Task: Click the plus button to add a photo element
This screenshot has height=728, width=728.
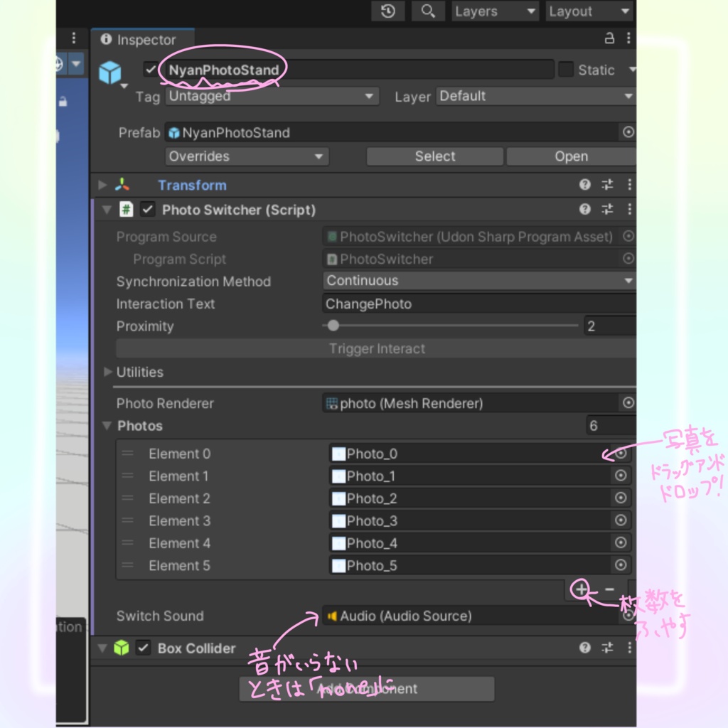Action: tap(582, 589)
